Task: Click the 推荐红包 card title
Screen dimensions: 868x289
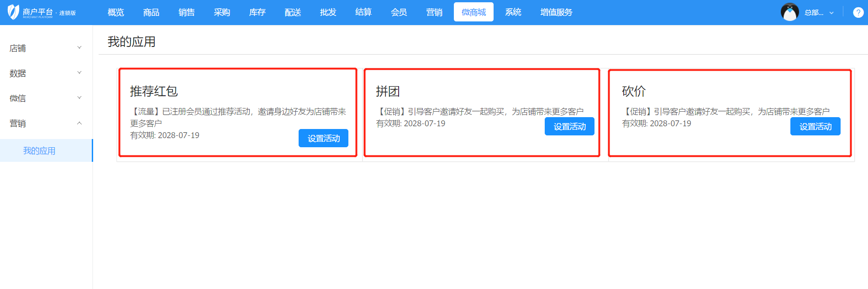Action: pyautogui.click(x=154, y=92)
